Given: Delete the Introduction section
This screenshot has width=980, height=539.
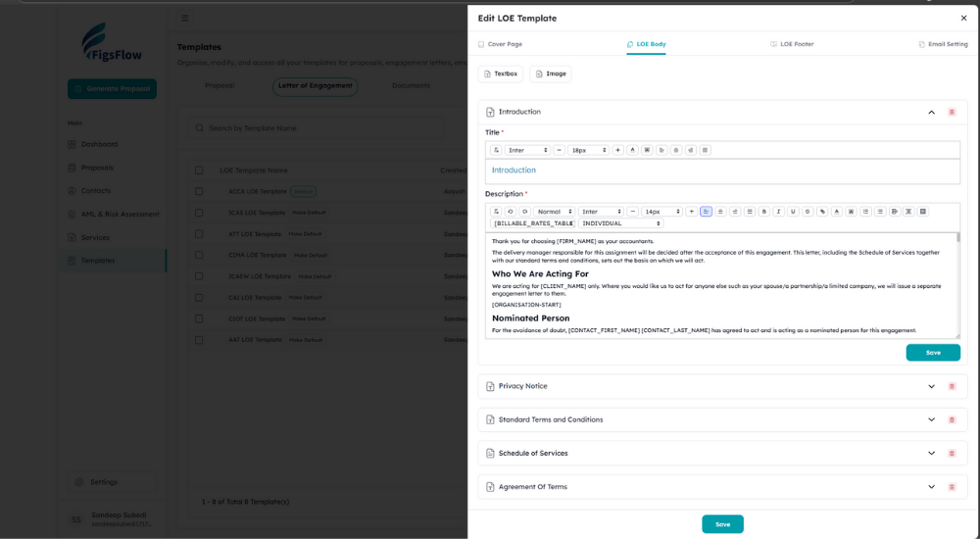Looking at the screenshot, I should pos(952,112).
